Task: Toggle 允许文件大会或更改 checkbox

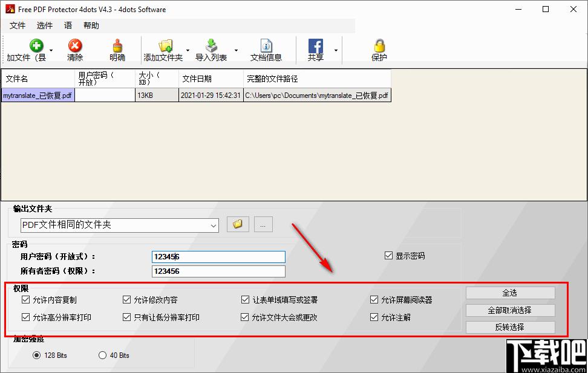Action: 244,317
